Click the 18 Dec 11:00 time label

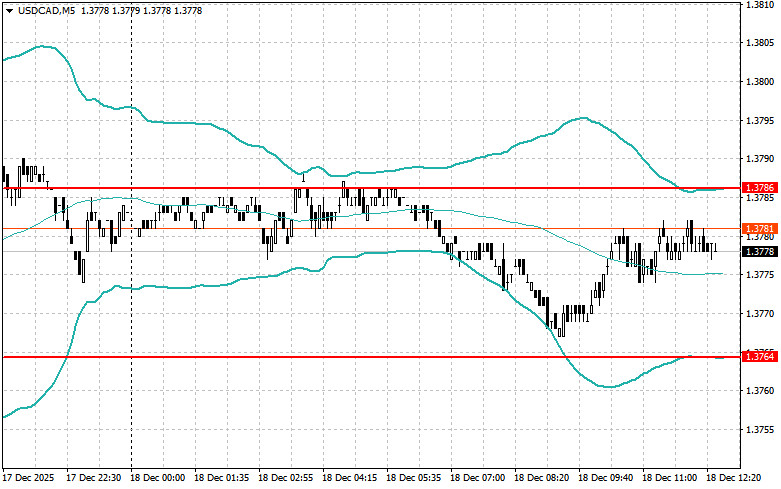click(x=669, y=478)
